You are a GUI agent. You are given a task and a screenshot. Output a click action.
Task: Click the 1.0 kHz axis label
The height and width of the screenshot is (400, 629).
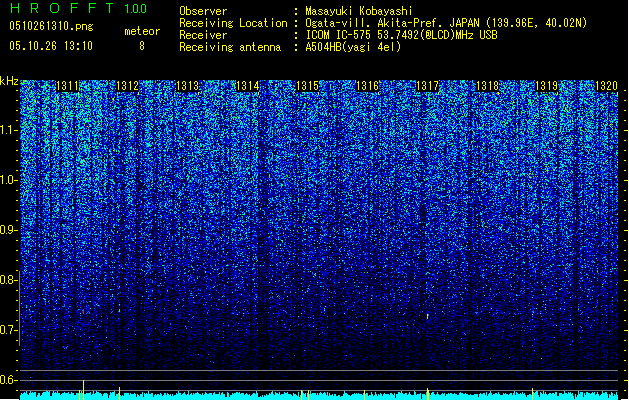click(x=8, y=180)
